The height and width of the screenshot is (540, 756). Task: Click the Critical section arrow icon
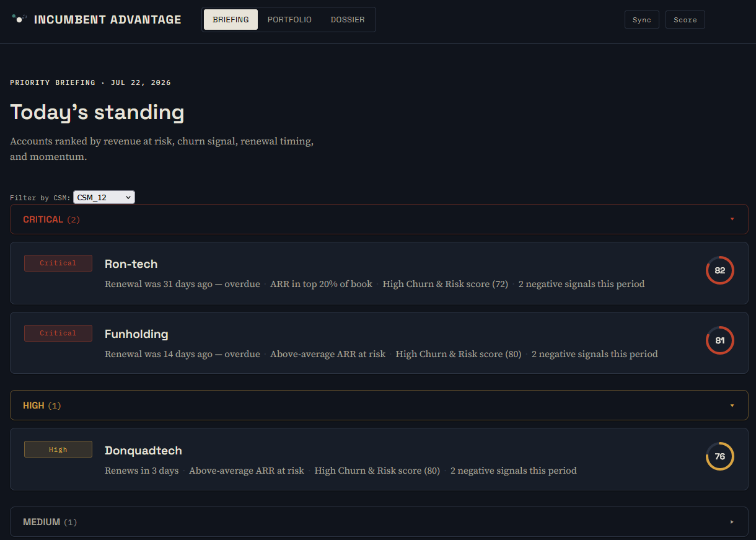coord(732,219)
